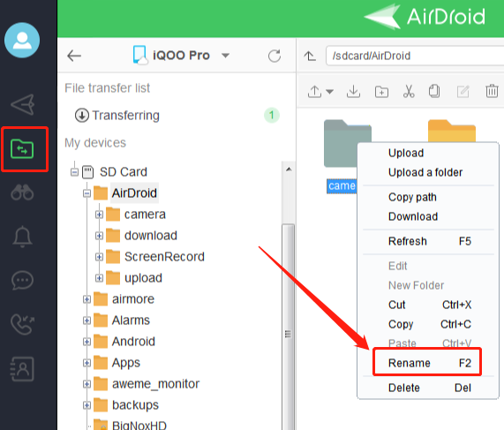Image resolution: width=504 pixels, height=430 pixels.
Task: Open the Transferring list item
Action: point(177,115)
